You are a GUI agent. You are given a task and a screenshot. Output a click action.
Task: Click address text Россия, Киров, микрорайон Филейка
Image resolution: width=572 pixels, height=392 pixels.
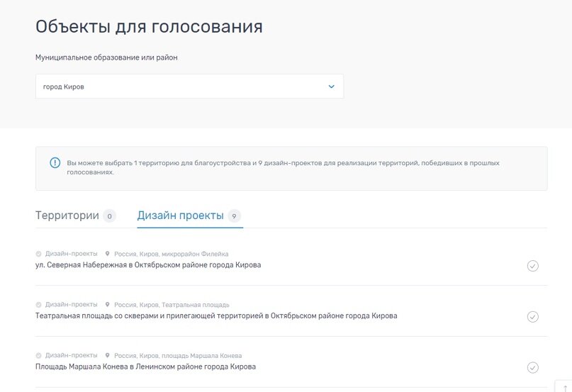[172, 254]
